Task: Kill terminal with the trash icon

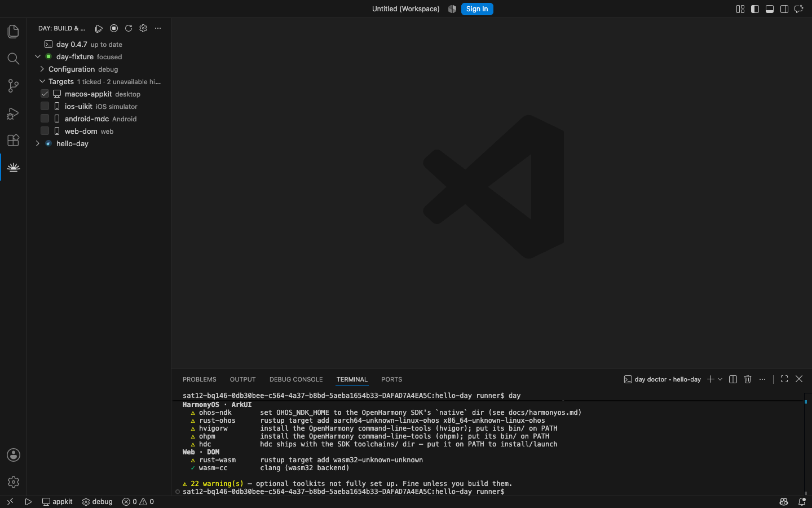Action: tap(748, 379)
